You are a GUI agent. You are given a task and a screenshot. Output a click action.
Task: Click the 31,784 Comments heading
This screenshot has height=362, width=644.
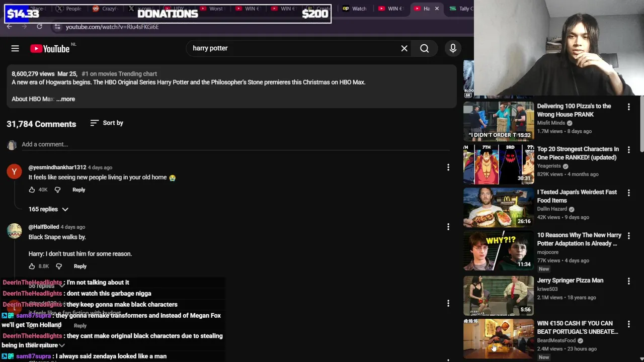tap(41, 124)
